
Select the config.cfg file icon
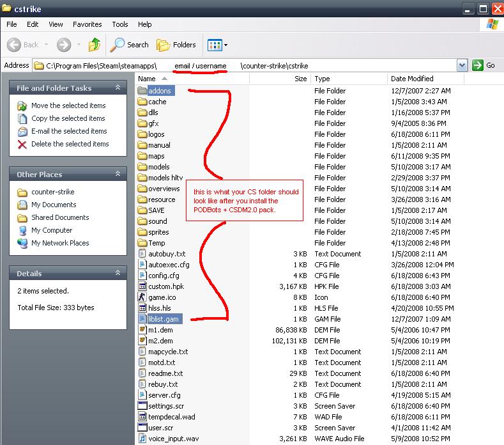point(142,276)
